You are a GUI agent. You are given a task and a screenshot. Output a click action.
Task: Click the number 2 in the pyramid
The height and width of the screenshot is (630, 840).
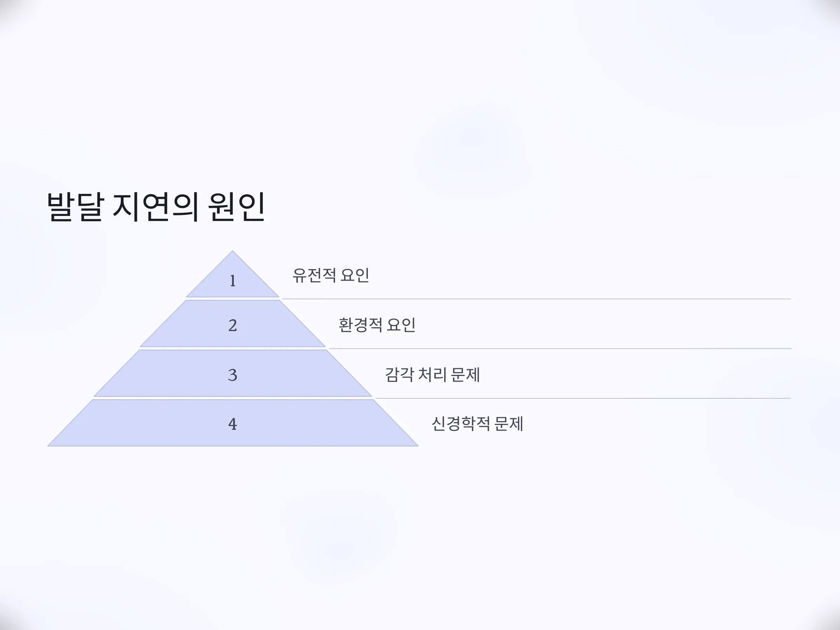[233, 325]
